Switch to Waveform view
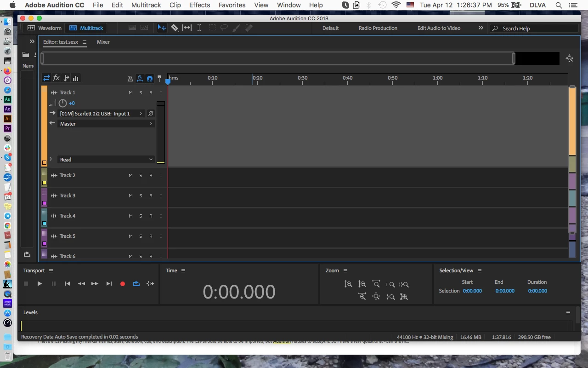Screen dimensions: 588x368 [x=45, y=28]
